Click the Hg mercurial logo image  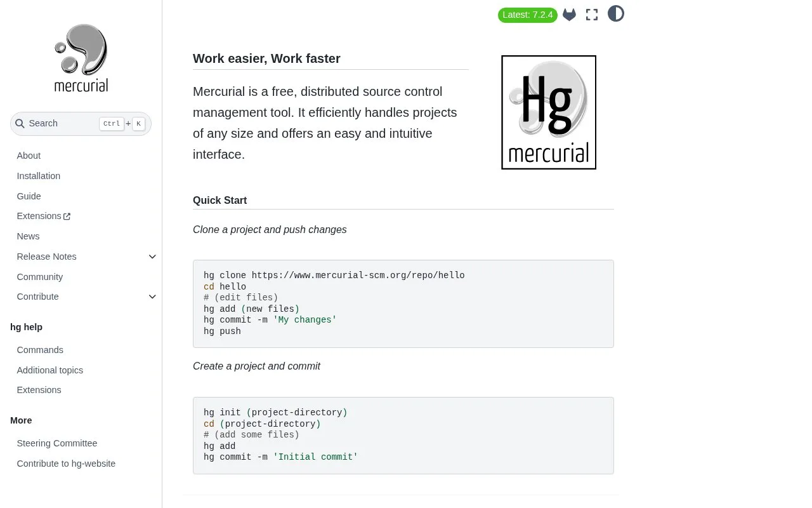549,112
